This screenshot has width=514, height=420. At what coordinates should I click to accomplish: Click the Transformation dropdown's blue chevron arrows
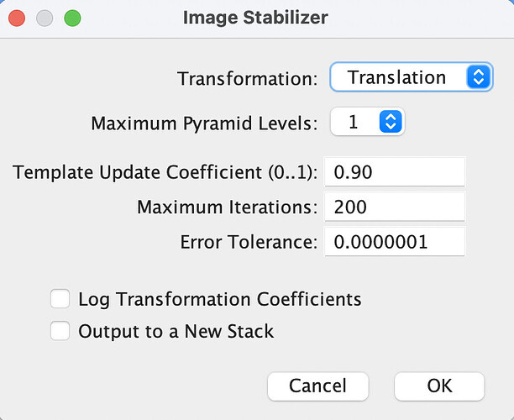(477, 78)
